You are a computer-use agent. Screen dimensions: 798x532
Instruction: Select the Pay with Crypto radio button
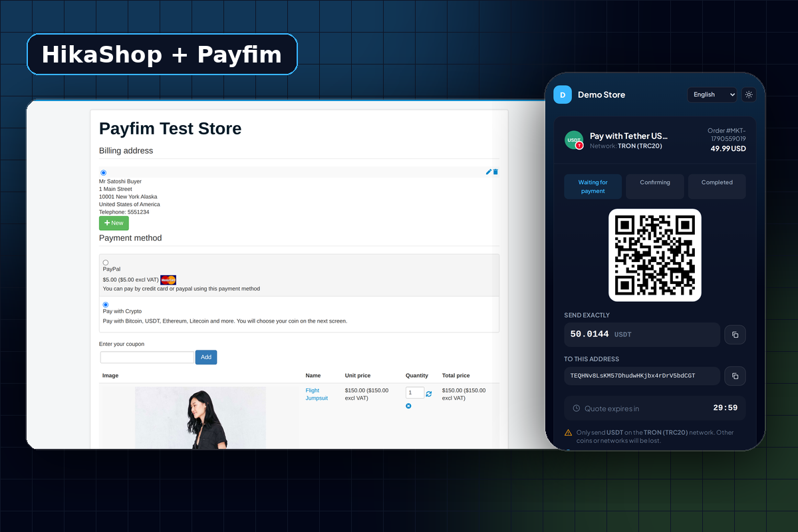[x=106, y=305]
